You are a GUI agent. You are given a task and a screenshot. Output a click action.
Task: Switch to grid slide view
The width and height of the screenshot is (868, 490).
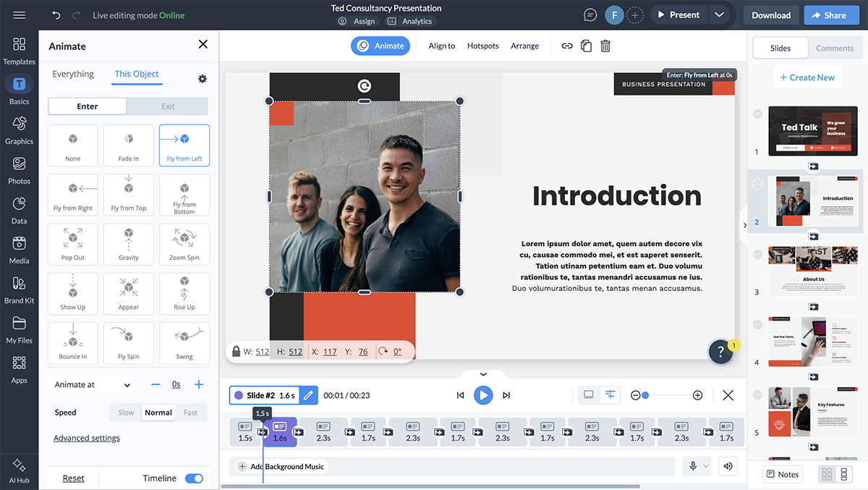click(826, 475)
